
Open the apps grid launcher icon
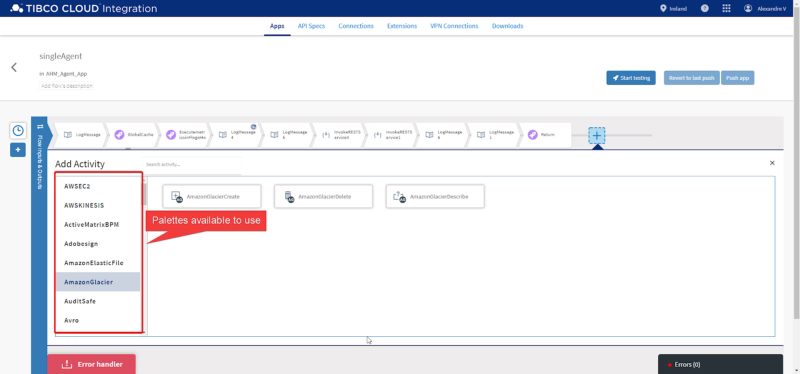(x=727, y=8)
